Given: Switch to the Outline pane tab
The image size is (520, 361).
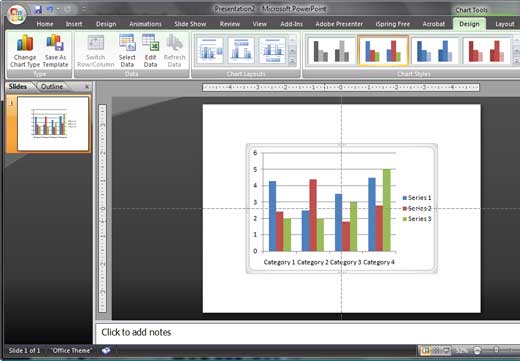Looking at the screenshot, I should coord(52,87).
